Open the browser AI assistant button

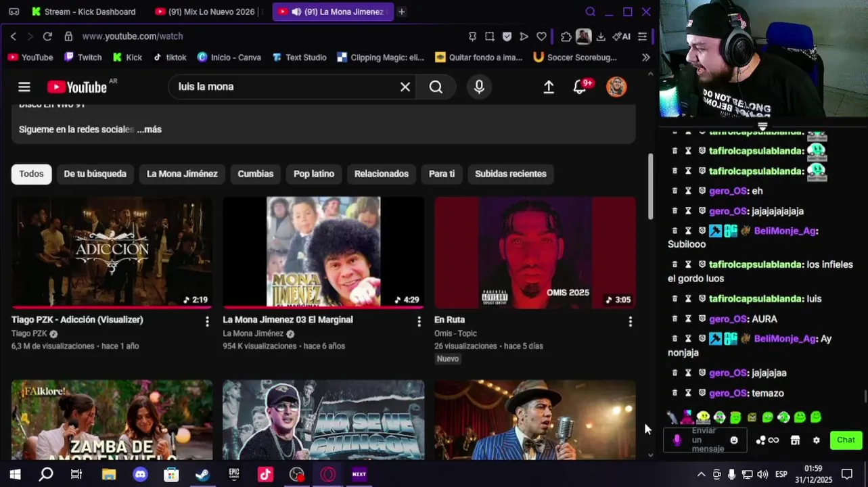pyautogui.click(x=621, y=36)
